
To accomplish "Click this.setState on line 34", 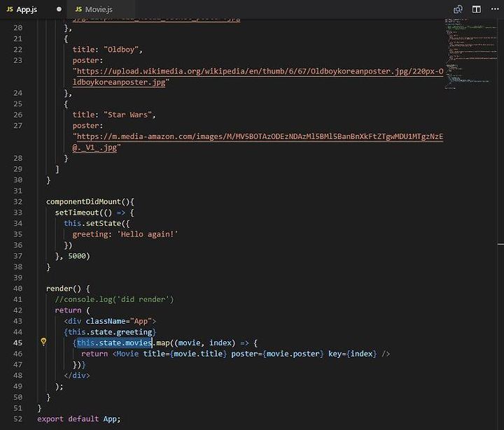I will [92, 223].
